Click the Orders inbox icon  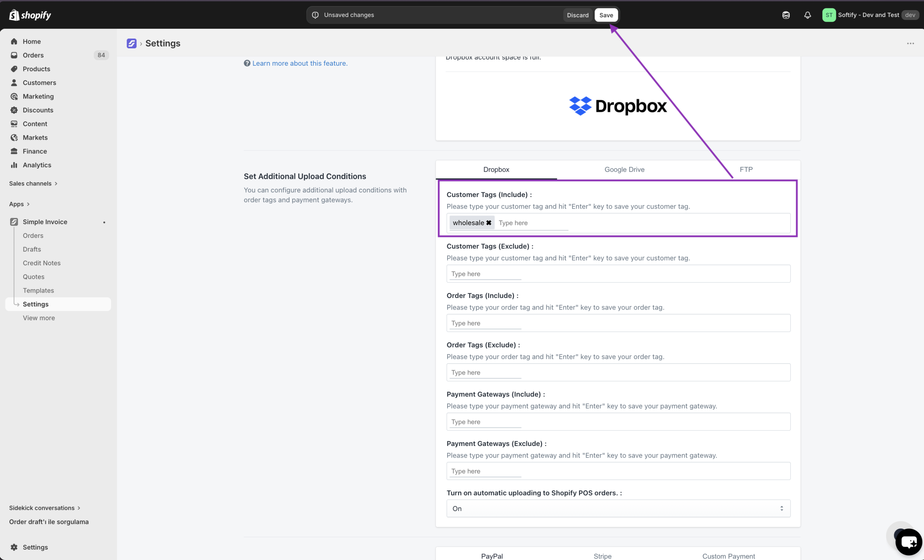[14, 55]
